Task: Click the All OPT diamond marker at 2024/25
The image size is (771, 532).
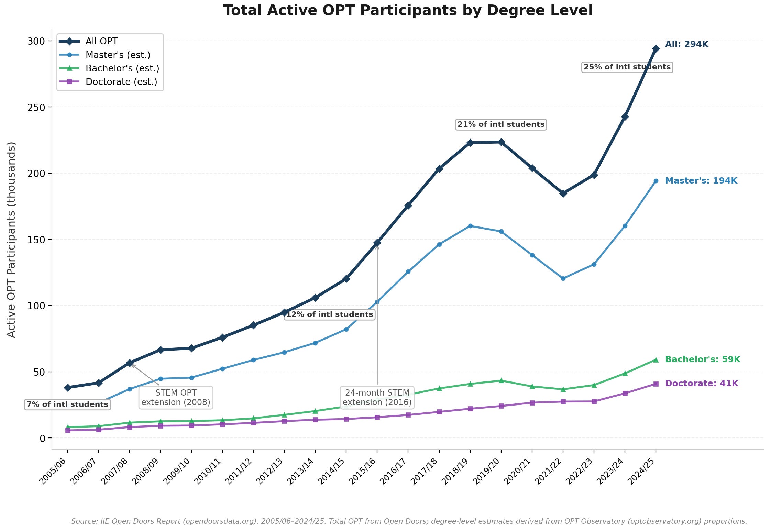Action: click(656, 49)
